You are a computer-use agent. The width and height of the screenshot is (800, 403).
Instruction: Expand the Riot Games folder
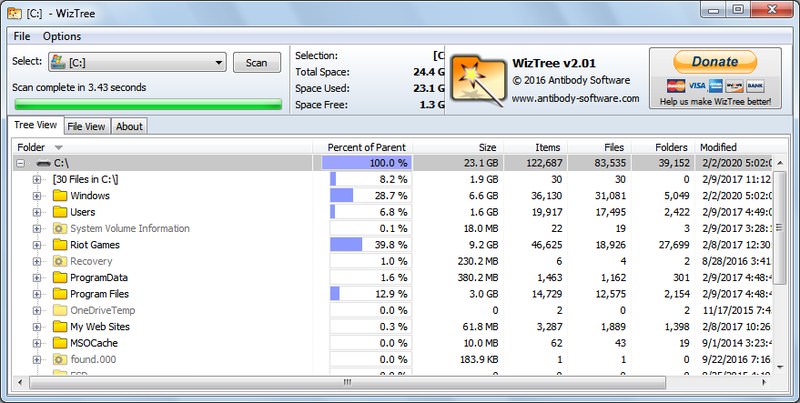pyautogui.click(x=36, y=245)
